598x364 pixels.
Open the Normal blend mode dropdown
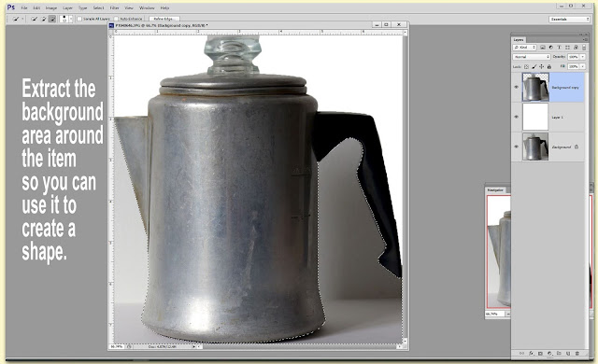(x=532, y=57)
